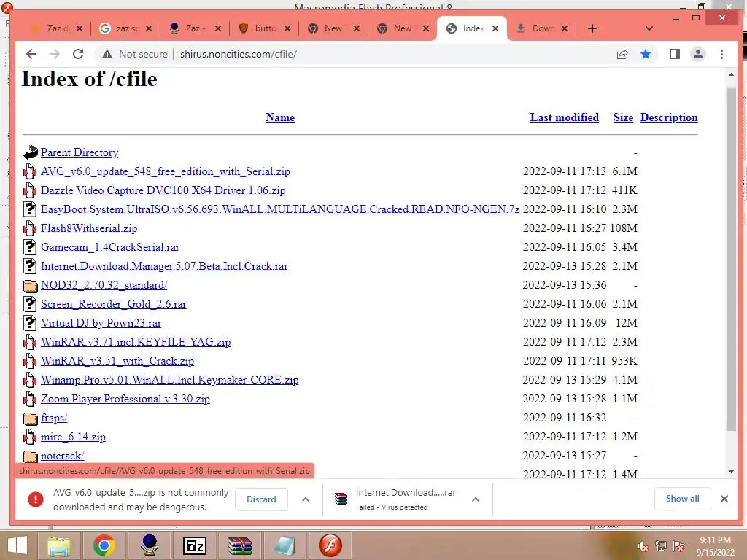Go back using the browser back arrow
This screenshot has height=560, width=747.
tap(31, 54)
